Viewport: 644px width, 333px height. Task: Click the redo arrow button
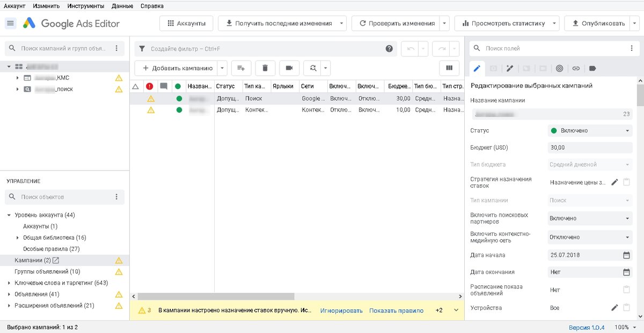click(442, 49)
